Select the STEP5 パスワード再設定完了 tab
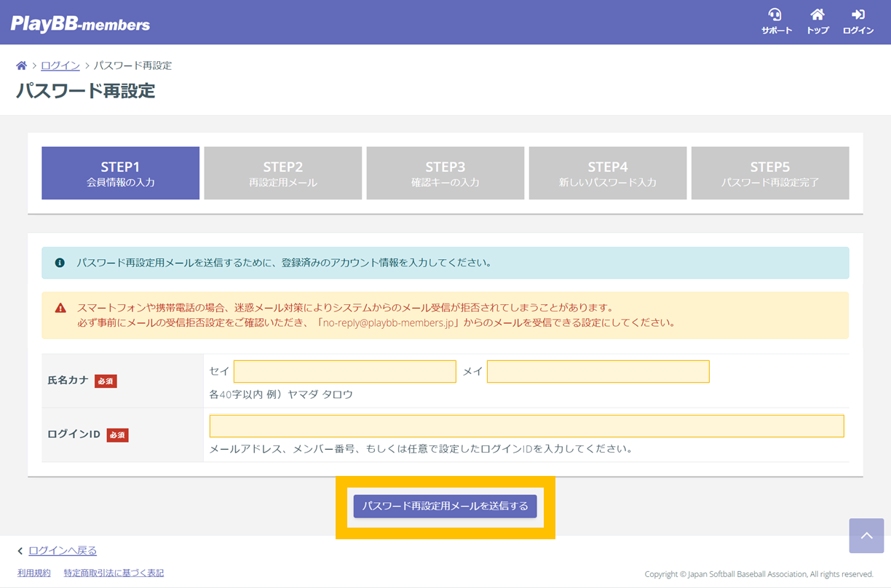 click(x=769, y=173)
